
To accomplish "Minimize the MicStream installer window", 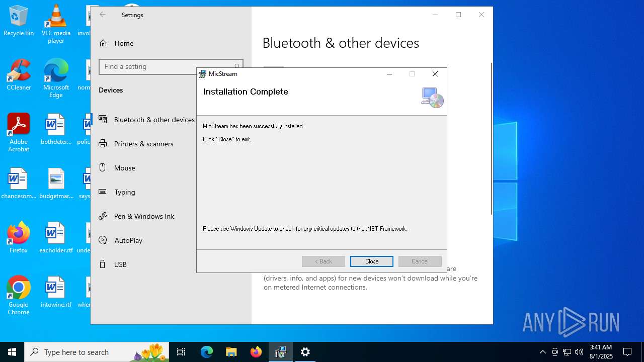I will pyautogui.click(x=389, y=74).
